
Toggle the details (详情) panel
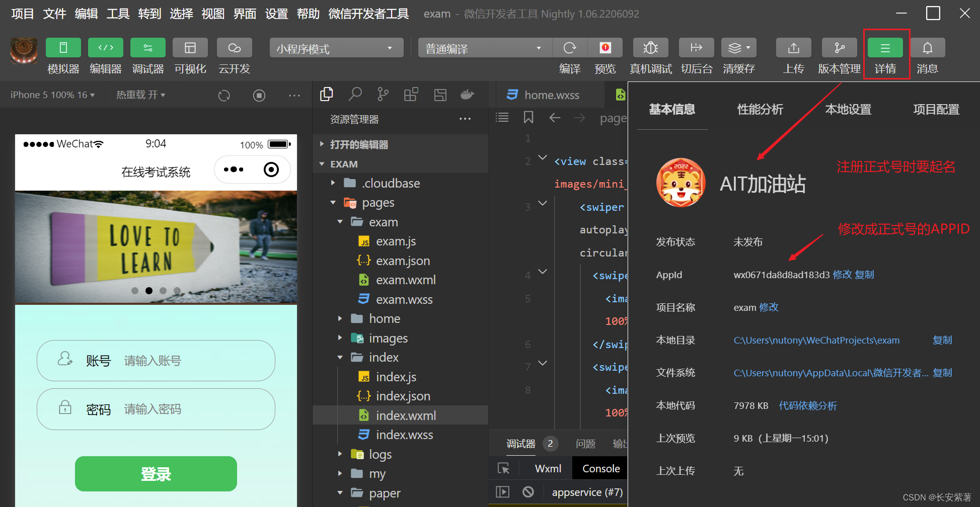tap(885, 48)
